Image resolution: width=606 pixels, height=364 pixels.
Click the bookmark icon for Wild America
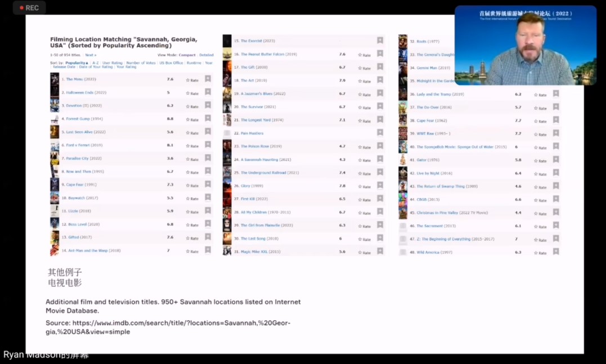click(x=555, y=252)
